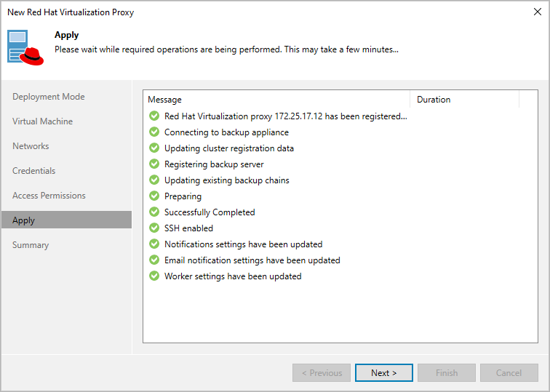The width and height of the screenshot is (550, 392).
Task: Select row 'SSH enabled'
Action: click(340, 228)
